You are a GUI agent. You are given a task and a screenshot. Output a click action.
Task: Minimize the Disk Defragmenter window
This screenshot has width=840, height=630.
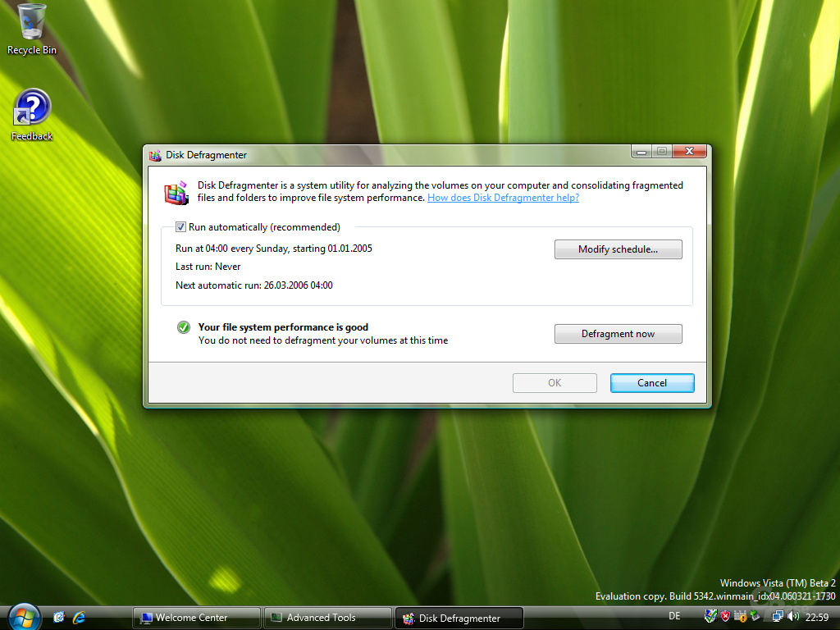[x=641, y=152]
